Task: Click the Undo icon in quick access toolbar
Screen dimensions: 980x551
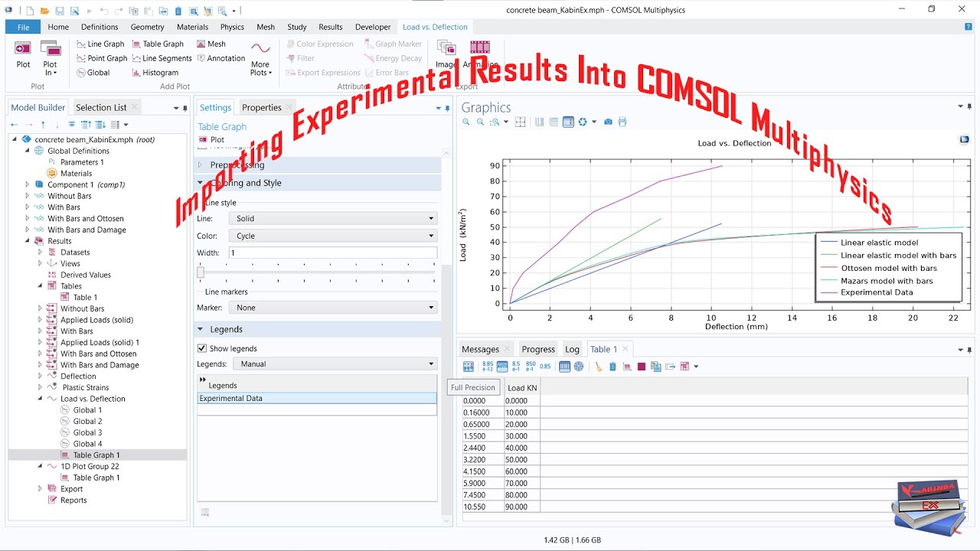Action: pyautogui.click(x=104, y=11)
